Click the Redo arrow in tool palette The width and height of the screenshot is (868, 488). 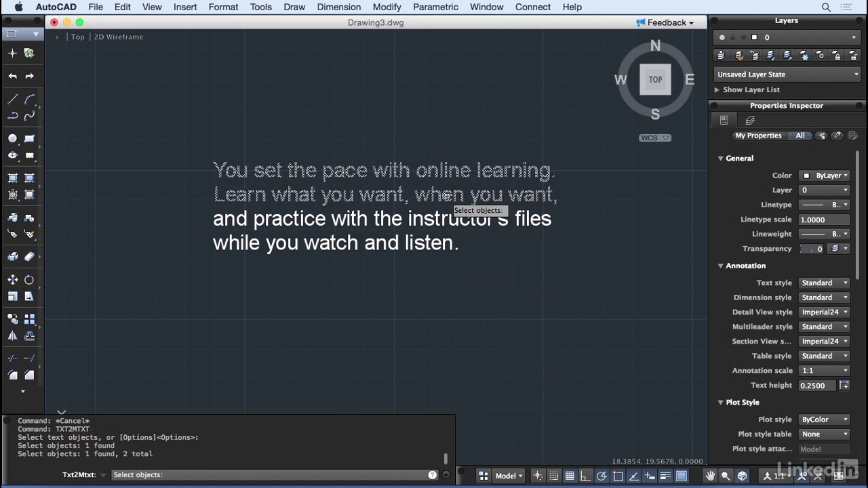pyautogui.click(x=29, y=76)
